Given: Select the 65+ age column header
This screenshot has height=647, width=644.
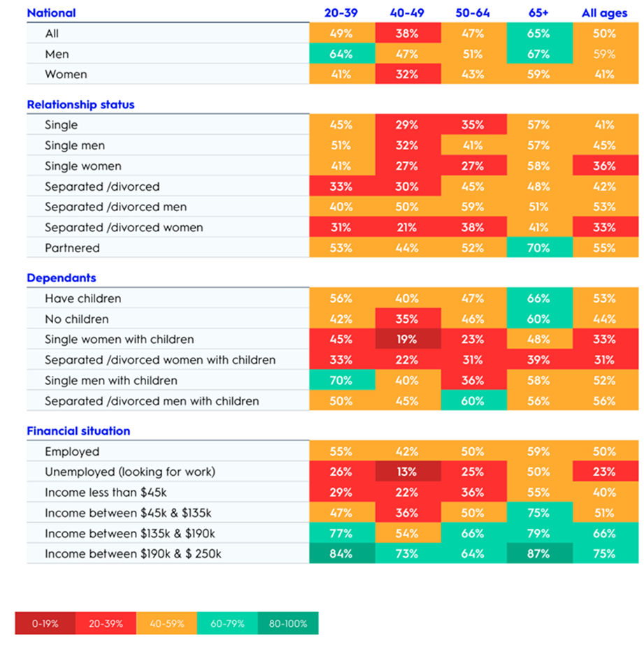Looking at the screenshot, I should [x=540, y=13].
